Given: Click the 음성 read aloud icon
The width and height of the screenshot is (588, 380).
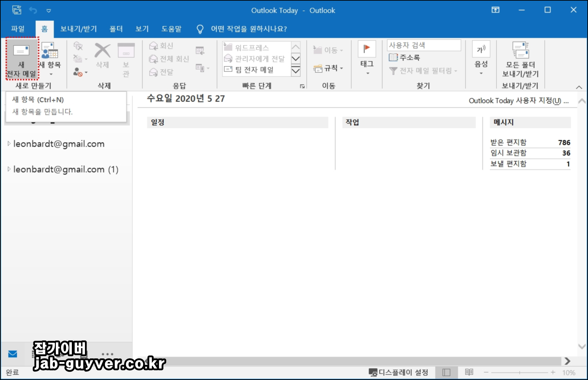Looking at the screenshot, I should 481,49.
